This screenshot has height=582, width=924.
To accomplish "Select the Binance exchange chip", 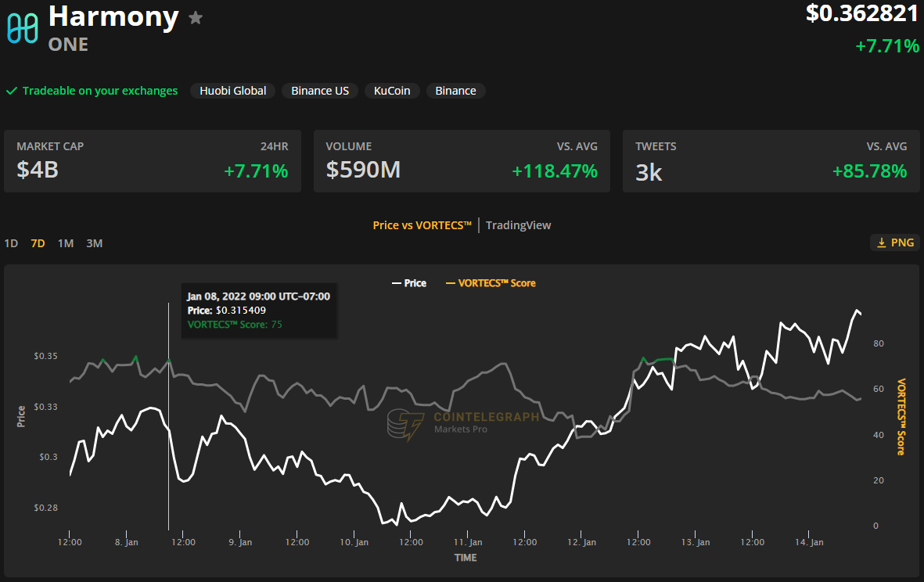I will [455, 91].
